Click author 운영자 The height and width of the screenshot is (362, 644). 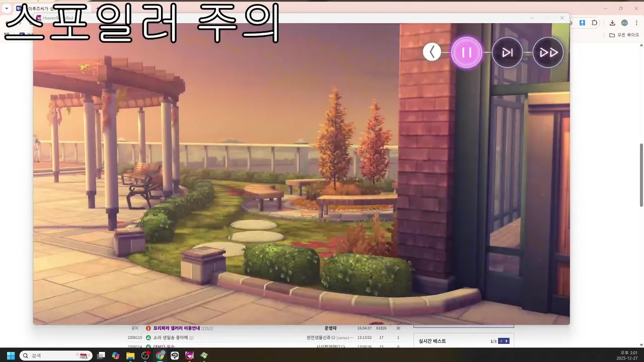point(331,328)
